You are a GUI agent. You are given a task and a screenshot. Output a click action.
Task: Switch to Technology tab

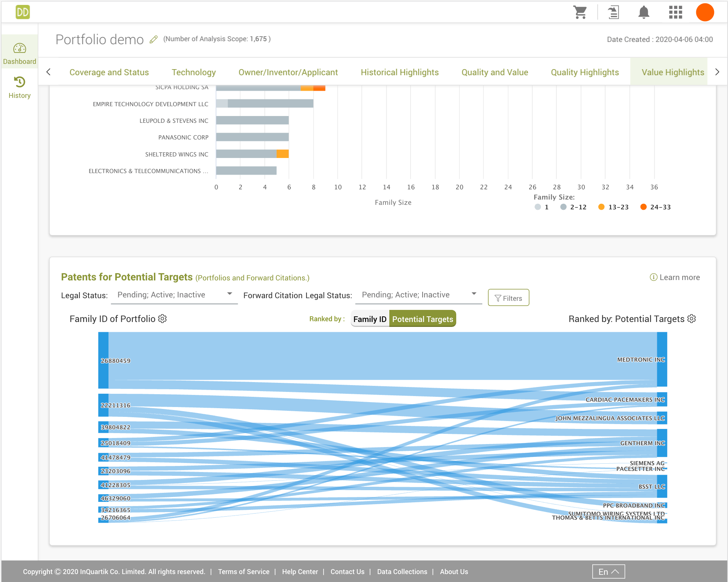click(x=194, y=72)
